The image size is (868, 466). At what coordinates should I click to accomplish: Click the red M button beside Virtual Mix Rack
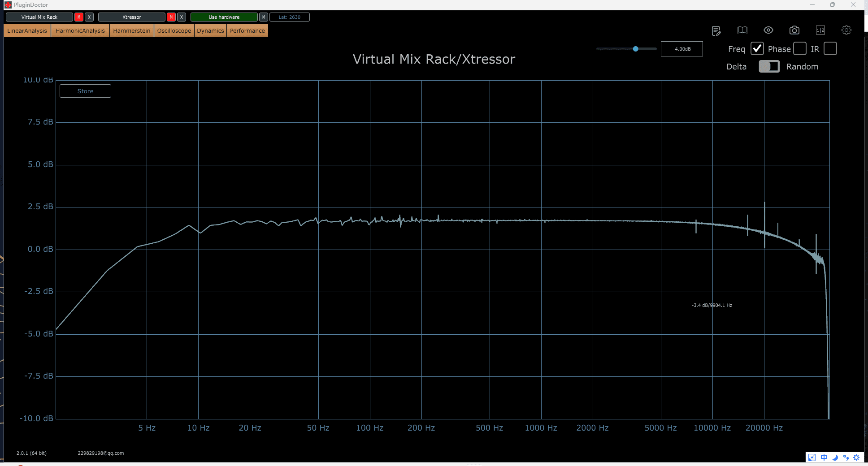(x=79, y=17)
